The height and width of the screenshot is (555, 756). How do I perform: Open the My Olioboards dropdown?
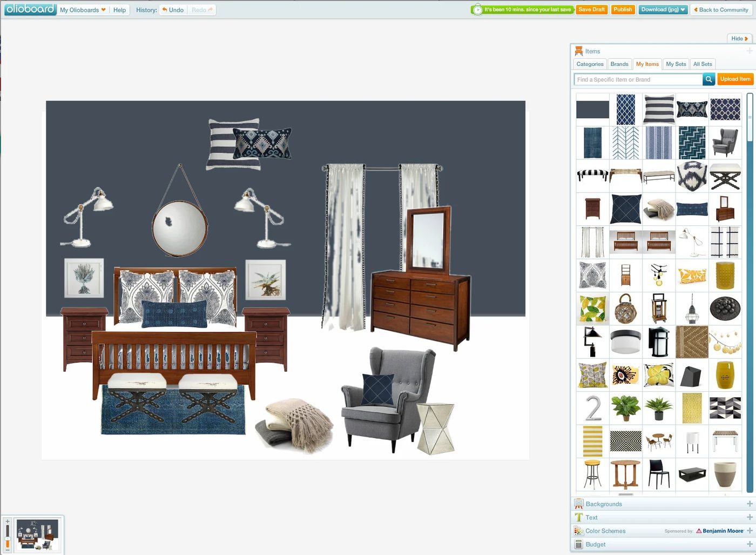click(83, 10)
